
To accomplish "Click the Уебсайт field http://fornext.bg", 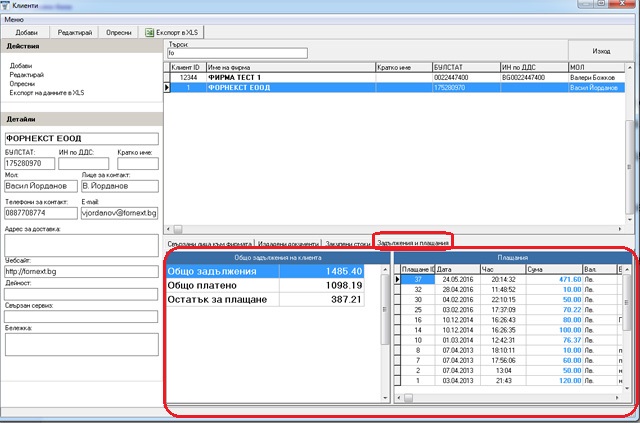I will coord(82,272).
